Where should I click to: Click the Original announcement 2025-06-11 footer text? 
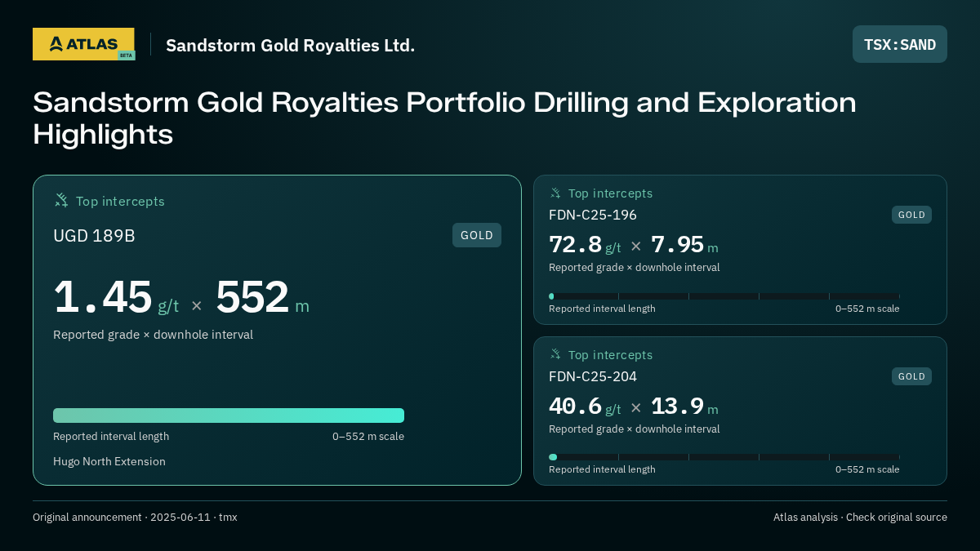135,517
